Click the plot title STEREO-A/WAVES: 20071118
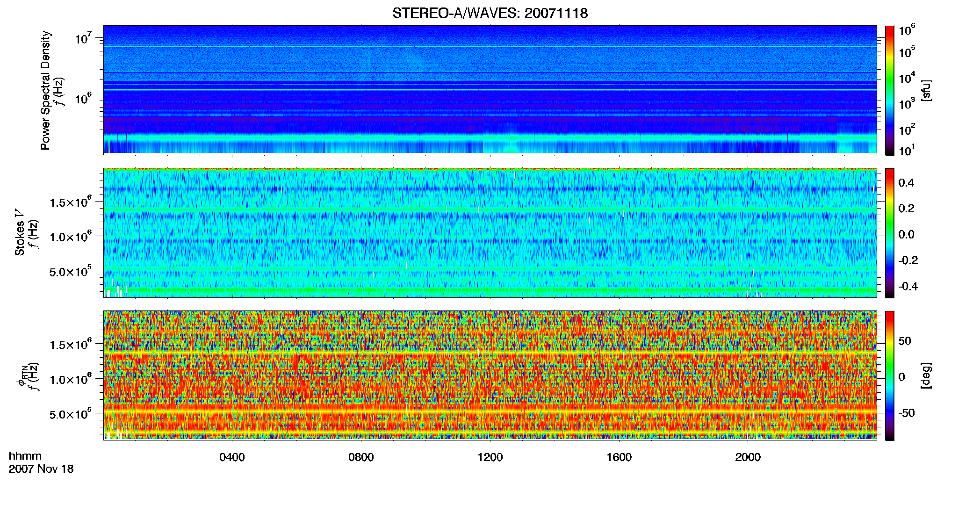Image resolution: width=980 pixels, height=505 pixels. click(490, 14)
